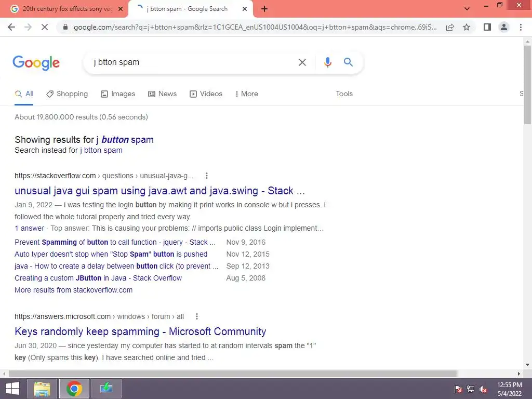Click the lock icon in the address bar
The image size is (532, 399).
65,27
